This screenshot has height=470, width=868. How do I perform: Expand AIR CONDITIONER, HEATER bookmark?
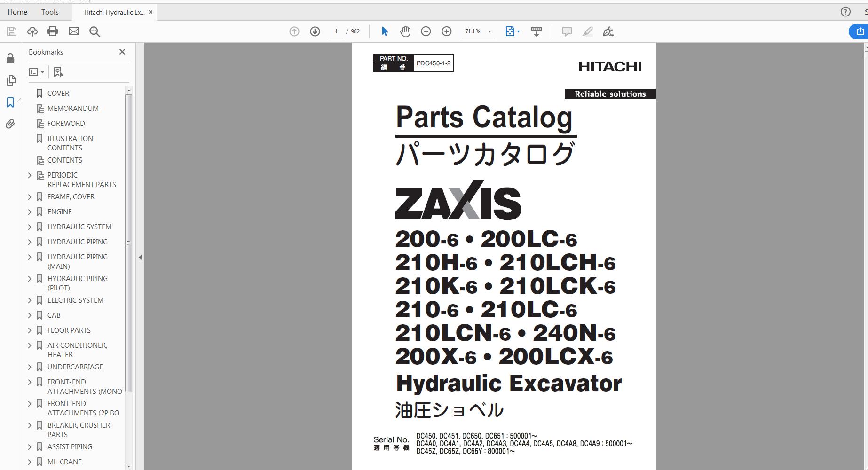point(30,345)
